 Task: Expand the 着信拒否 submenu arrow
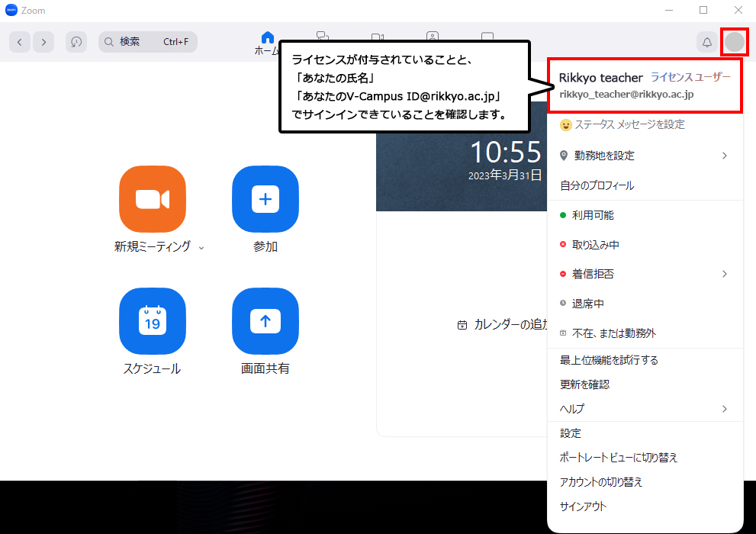(724, 274)
